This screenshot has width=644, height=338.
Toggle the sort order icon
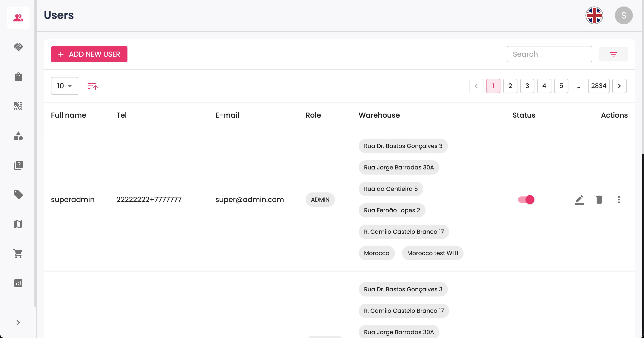point(92,86)
